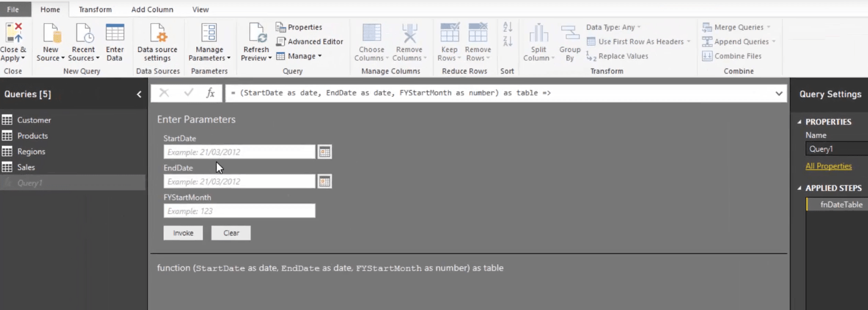Screen dimensions: 868x310
Task: Open StartDate calendar picker
Action: point(325,152)
